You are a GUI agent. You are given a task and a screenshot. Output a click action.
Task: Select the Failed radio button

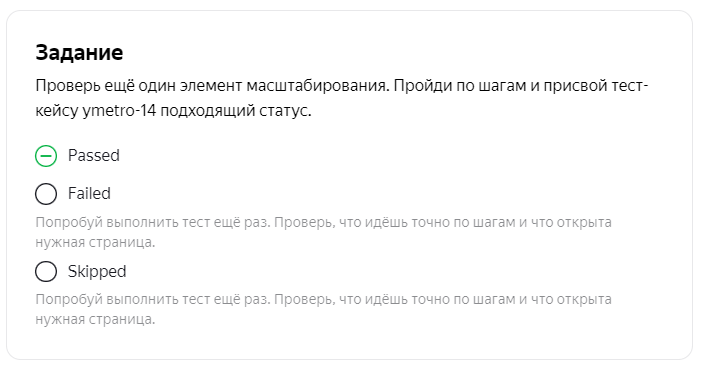tap(46, 194)
